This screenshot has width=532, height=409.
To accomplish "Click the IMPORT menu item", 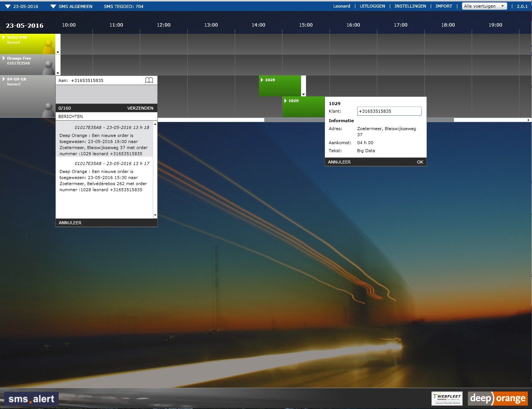I will [444, 6].
